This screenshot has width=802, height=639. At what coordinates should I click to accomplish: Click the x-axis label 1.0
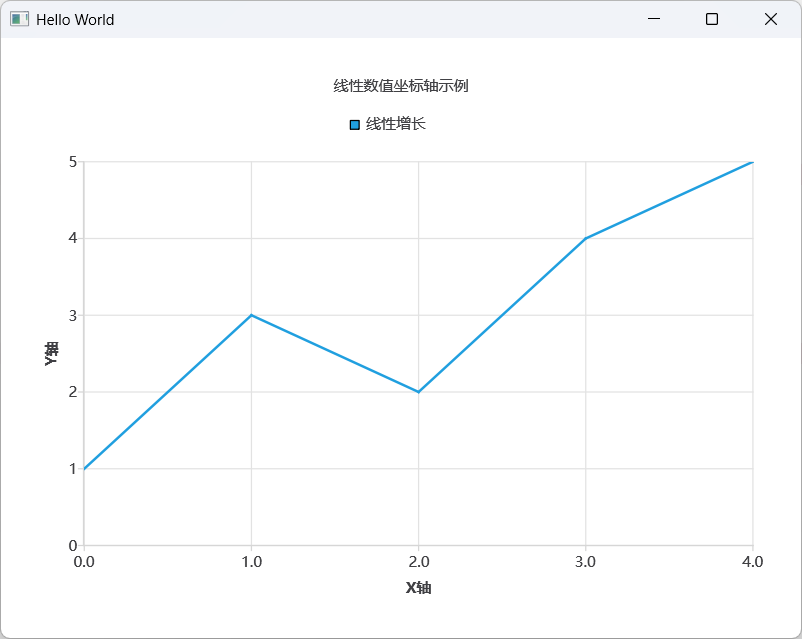pos(251,562)
